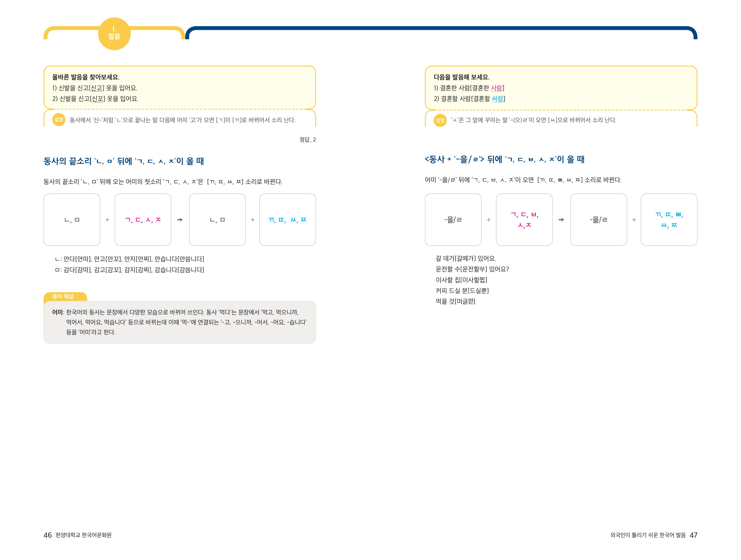Click the yellow '발음' chapter circle
Screen dimensions: 741x560
click(x=114, y=34)
